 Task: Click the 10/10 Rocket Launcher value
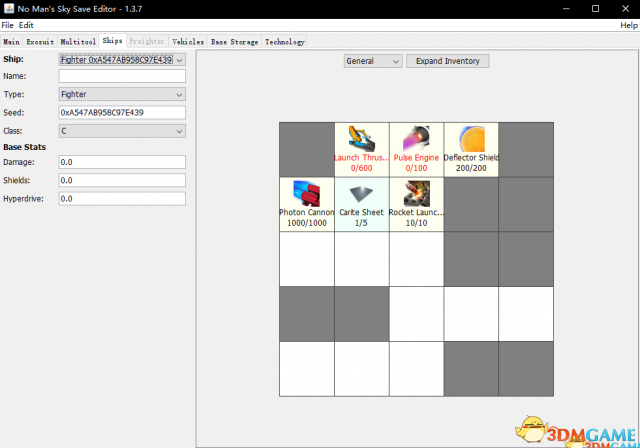[x=416, y=223]
